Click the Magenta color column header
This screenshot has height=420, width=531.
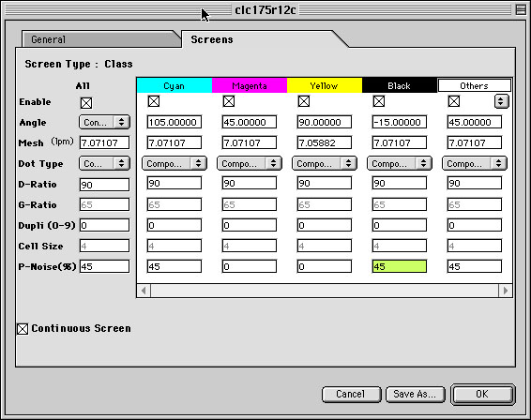[250, 85]
